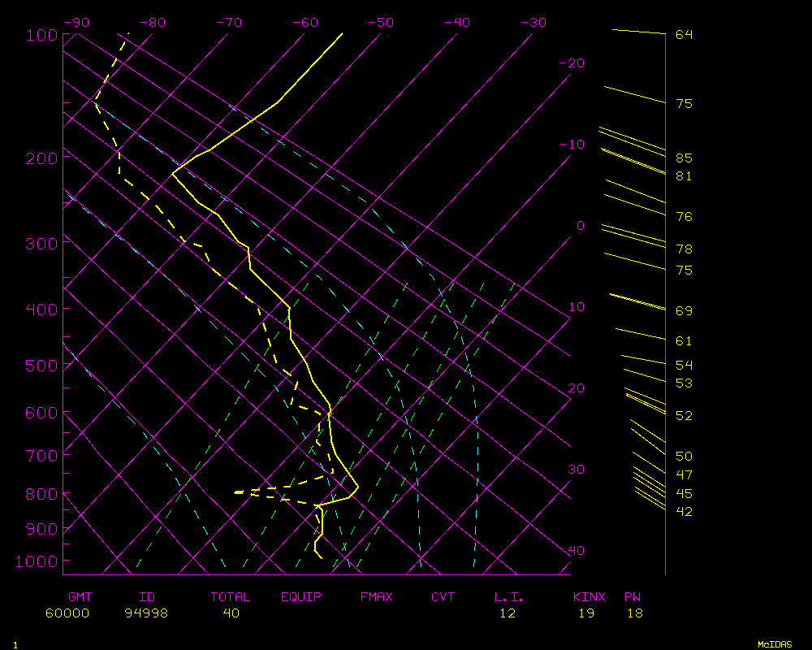Click the -30 temperature axis label

(533, 23)
